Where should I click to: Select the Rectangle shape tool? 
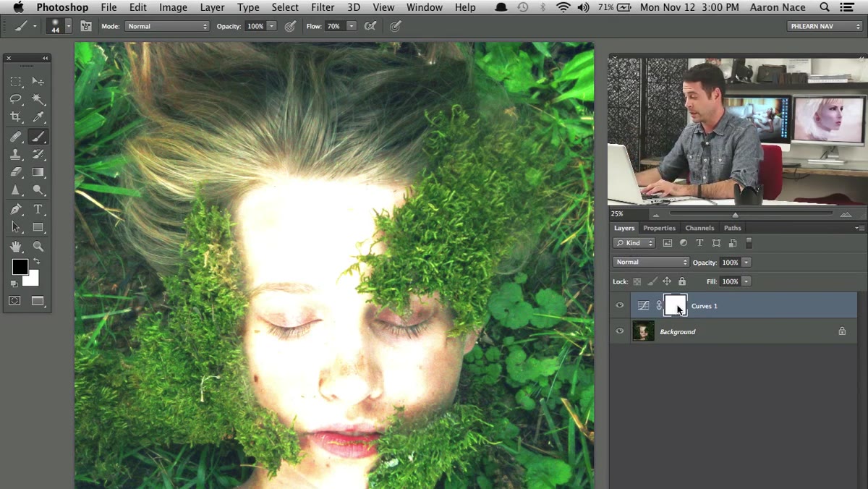pyautogui.click(x=38, y=227)
